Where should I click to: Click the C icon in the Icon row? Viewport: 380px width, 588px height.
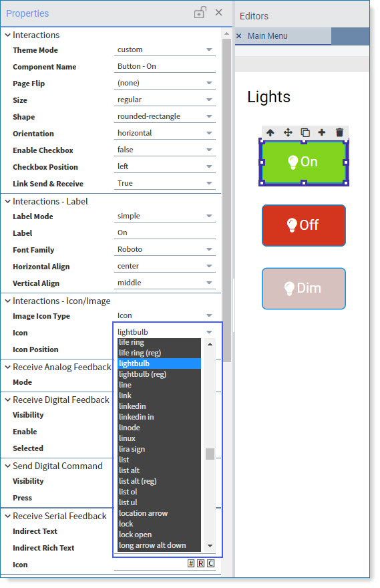coord(210,563)
